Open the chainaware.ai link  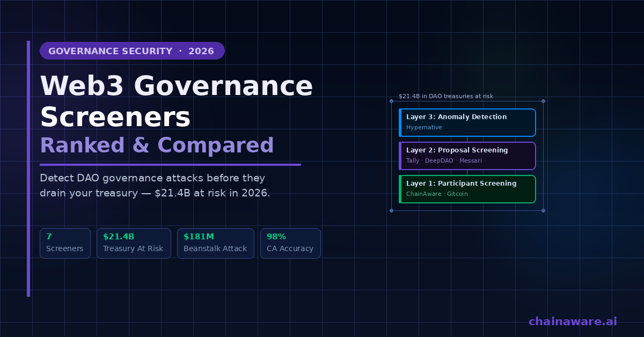(573, 321)
